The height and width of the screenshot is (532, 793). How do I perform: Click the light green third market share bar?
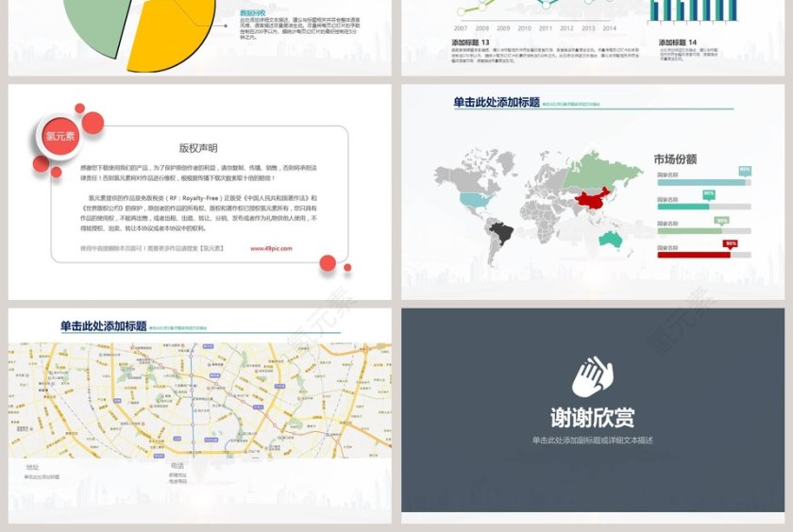690,231
